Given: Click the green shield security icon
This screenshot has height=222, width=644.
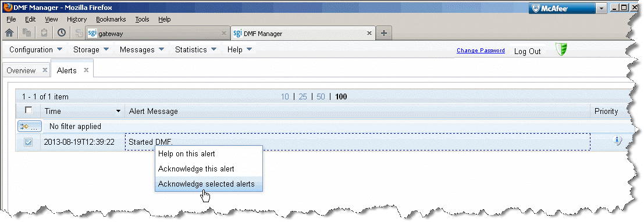Looking at the screenshot, I should coord(561,49).
